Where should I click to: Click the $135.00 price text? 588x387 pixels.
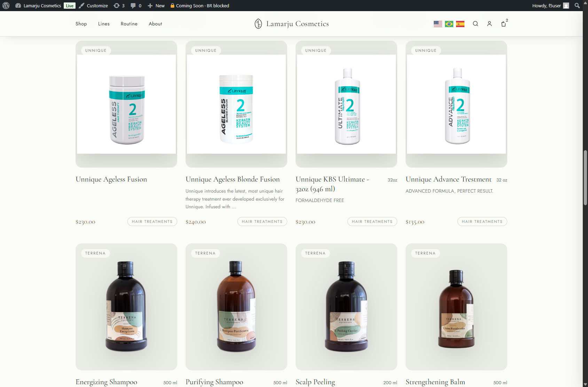[415, 222]
